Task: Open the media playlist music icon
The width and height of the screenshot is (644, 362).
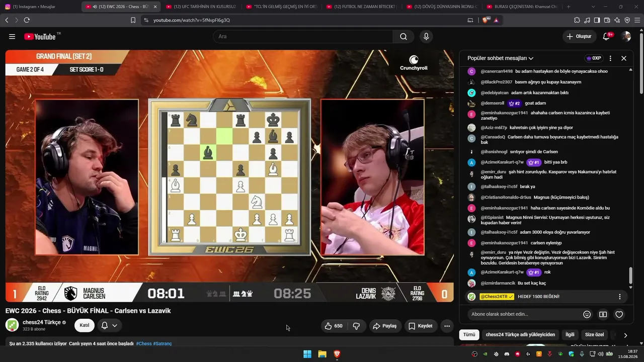Action: 587,20
